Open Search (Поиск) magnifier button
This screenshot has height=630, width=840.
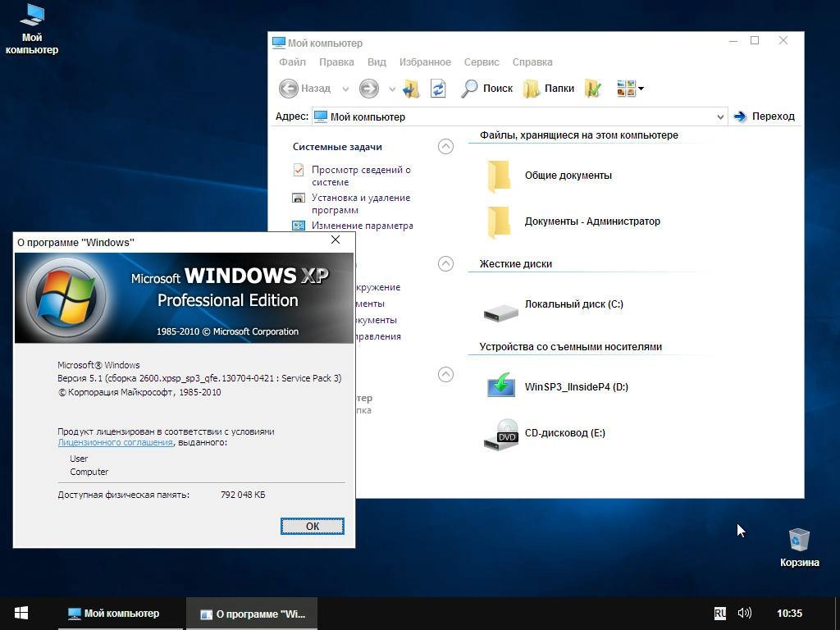(486, 89)
